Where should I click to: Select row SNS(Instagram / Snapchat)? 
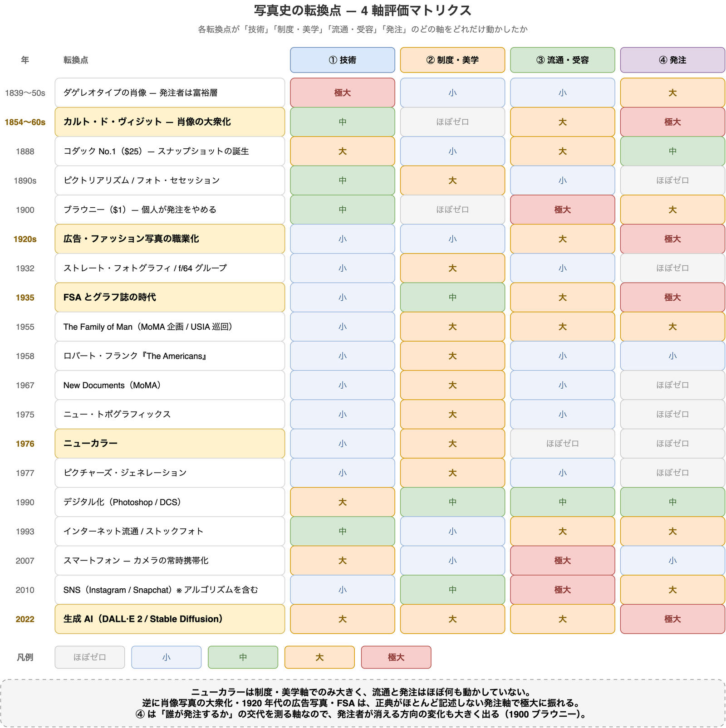[170, 590]
